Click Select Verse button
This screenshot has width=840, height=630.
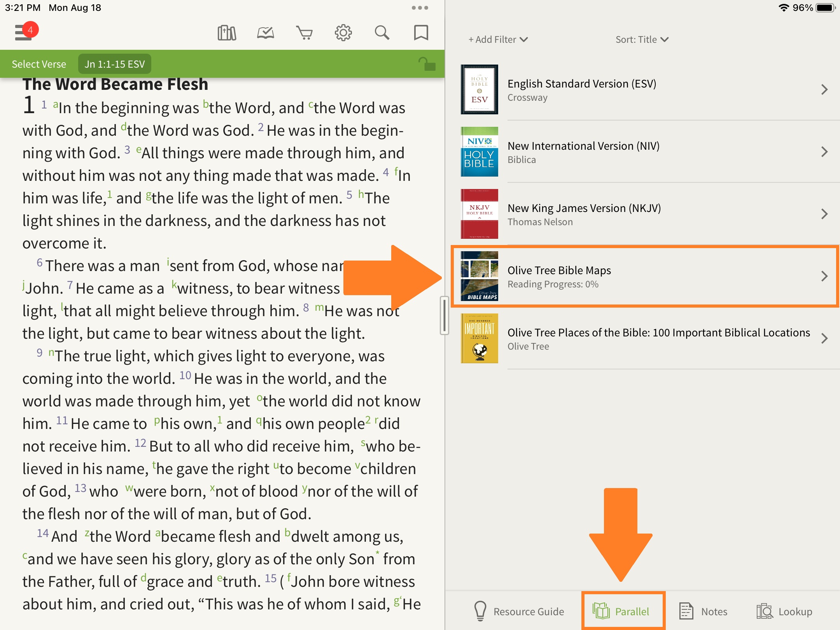tap(39, 64)
